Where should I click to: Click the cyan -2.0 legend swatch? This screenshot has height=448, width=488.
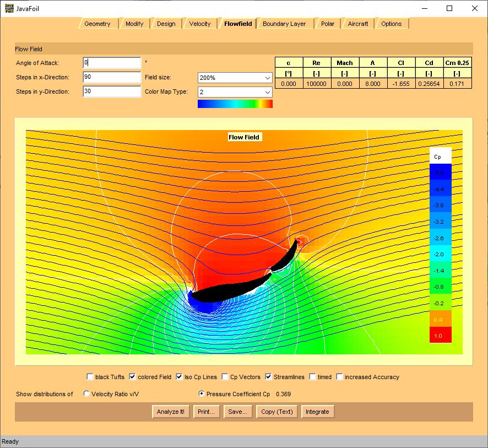point(441,253)
